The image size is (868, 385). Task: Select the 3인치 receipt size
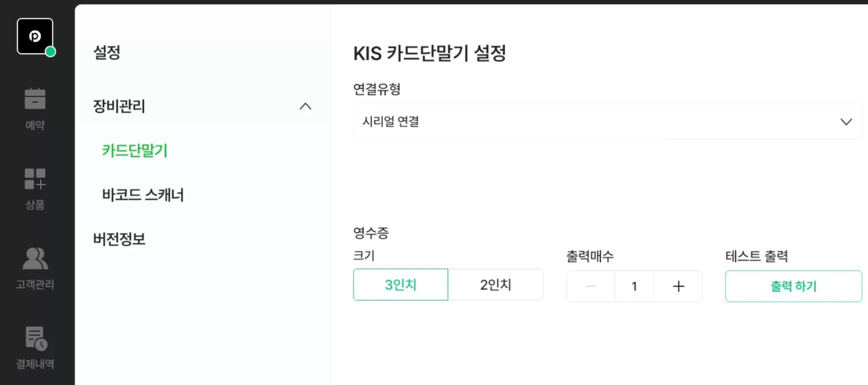coord(400,285)
